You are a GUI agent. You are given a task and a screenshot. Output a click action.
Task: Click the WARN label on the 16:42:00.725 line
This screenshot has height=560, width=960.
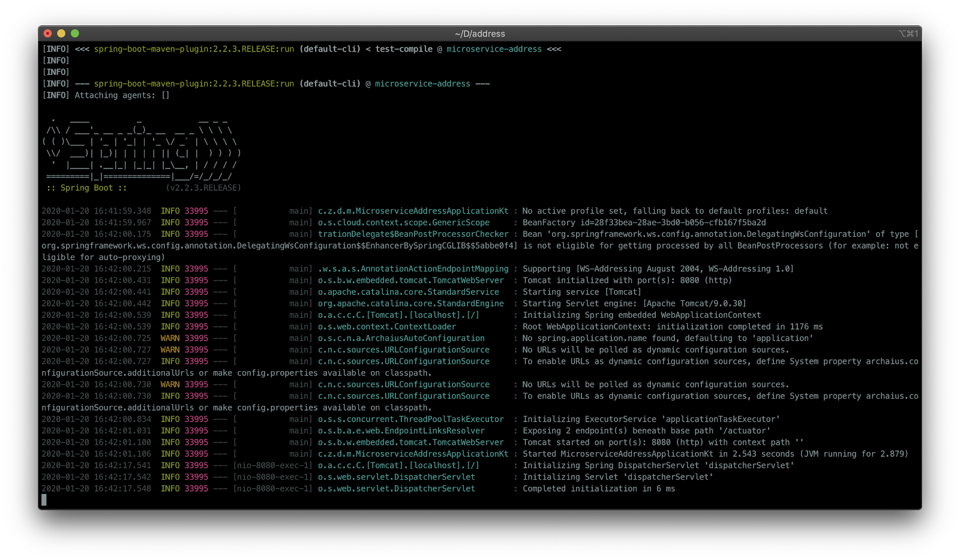(170, 338)
